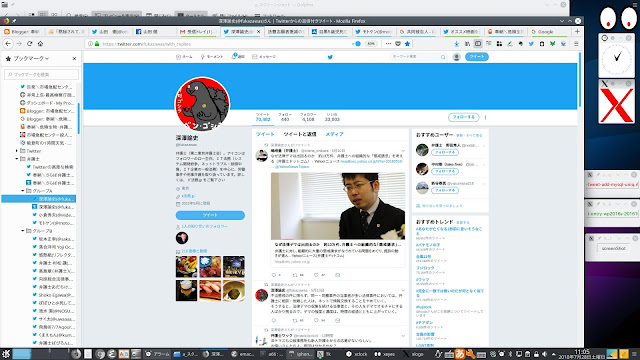This screenshot has height=360, width=640.
Task: Open the Firefox hamburger menu
Action: (576, 44)
